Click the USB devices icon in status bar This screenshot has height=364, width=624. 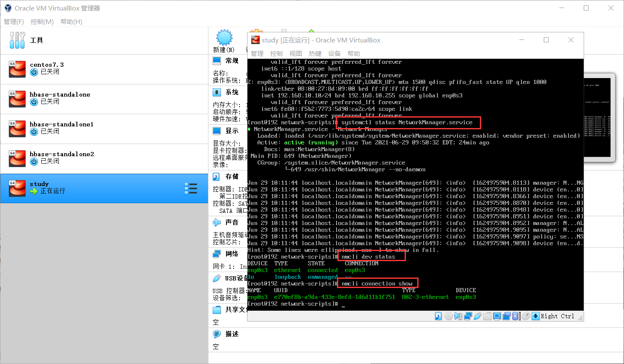479,316
